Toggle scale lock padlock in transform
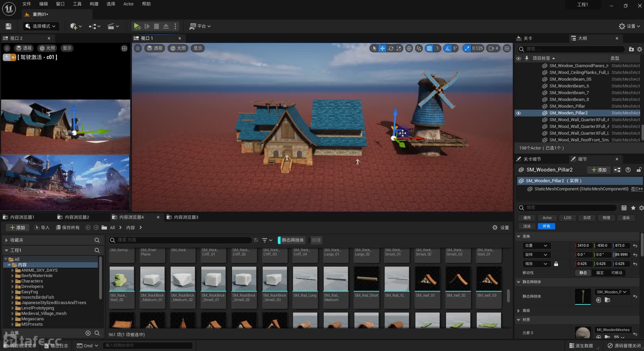 click(x=556, y=264)
